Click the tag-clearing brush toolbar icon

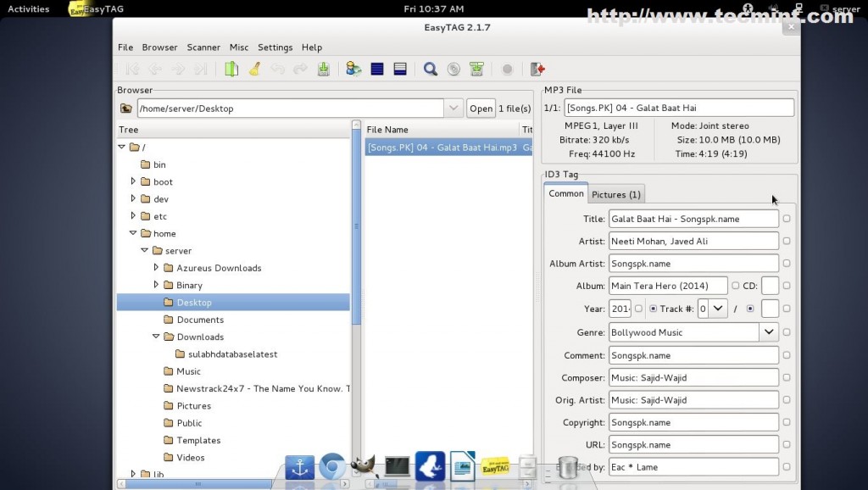(x=254, y=69)
